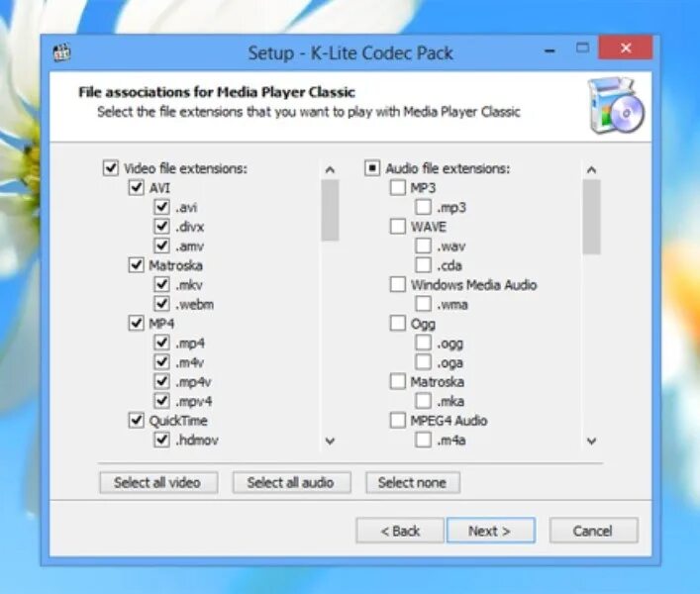Proceed with the Next button
Image resolution: width=700 pixels, height=594 pixels.
point(491,531)
